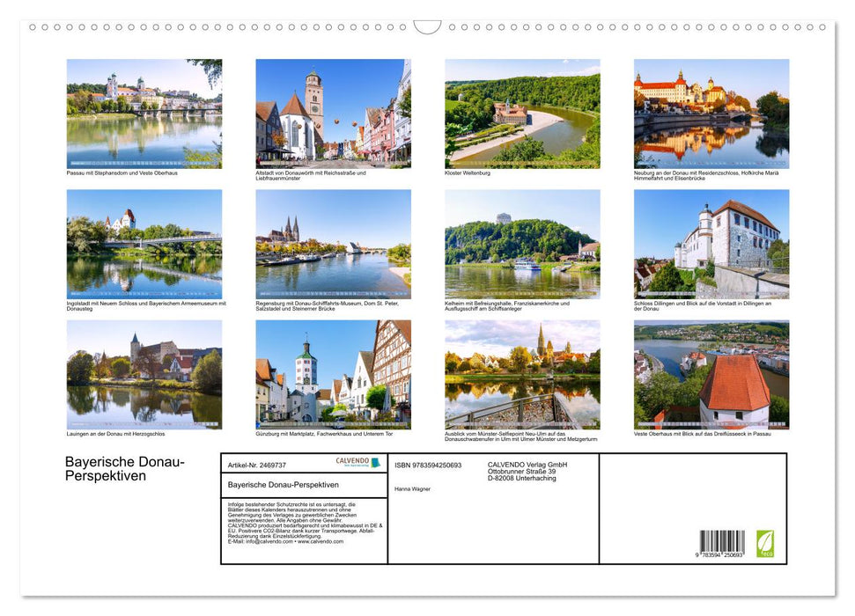Click the caption starting 'Veste Oberhaus mit Blick'
Image resolution: width=855 pixels, height=616 pixels.
703,434
